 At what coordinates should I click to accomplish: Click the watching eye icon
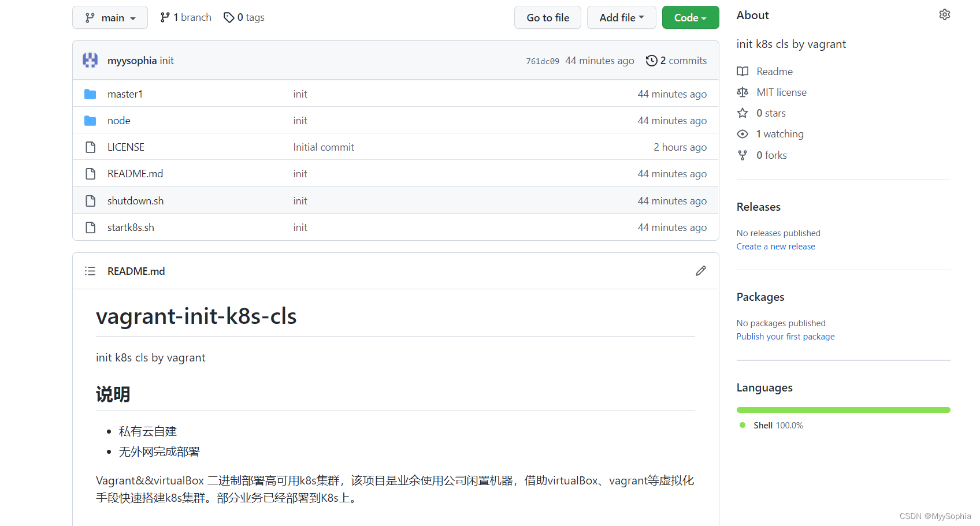click(743, 133)
